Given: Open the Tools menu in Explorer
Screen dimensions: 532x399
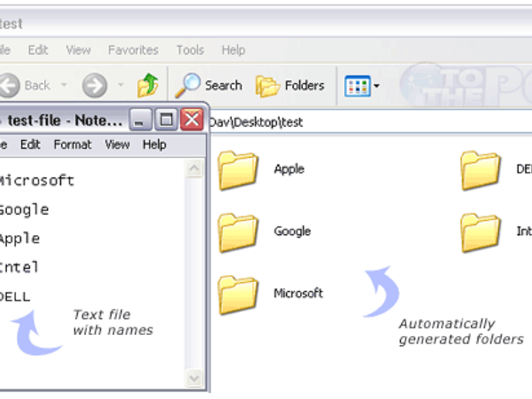Looking at the screenshot, I should (190, 50).
